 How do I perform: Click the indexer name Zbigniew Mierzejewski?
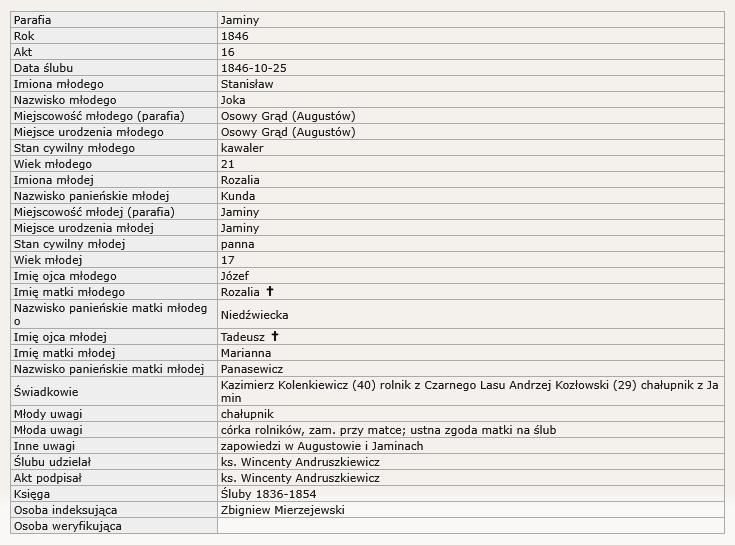coord(280,510)
